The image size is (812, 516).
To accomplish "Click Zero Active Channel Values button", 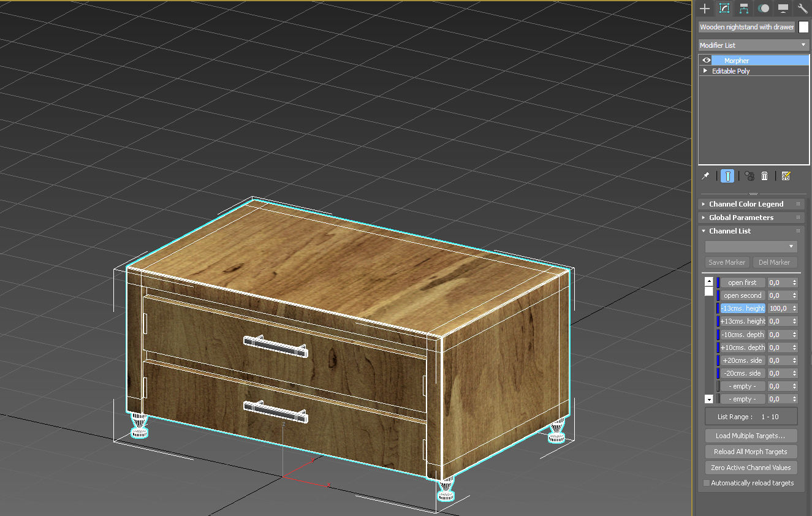I will [751, 468].
